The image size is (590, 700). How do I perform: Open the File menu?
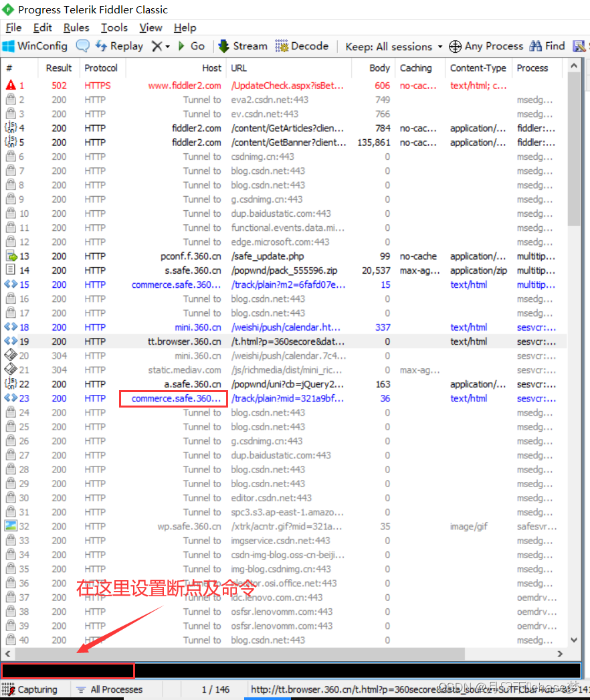point(13,27)
